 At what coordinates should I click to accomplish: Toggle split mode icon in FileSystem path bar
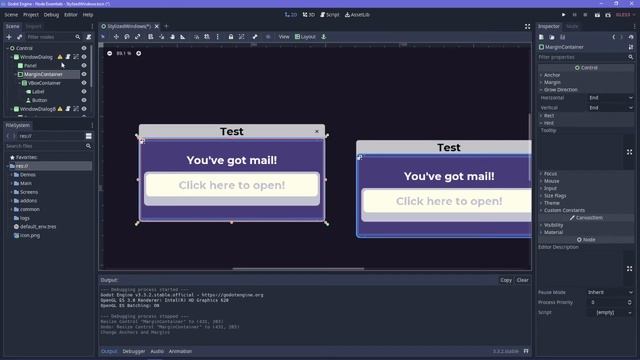tap(89, 136)
